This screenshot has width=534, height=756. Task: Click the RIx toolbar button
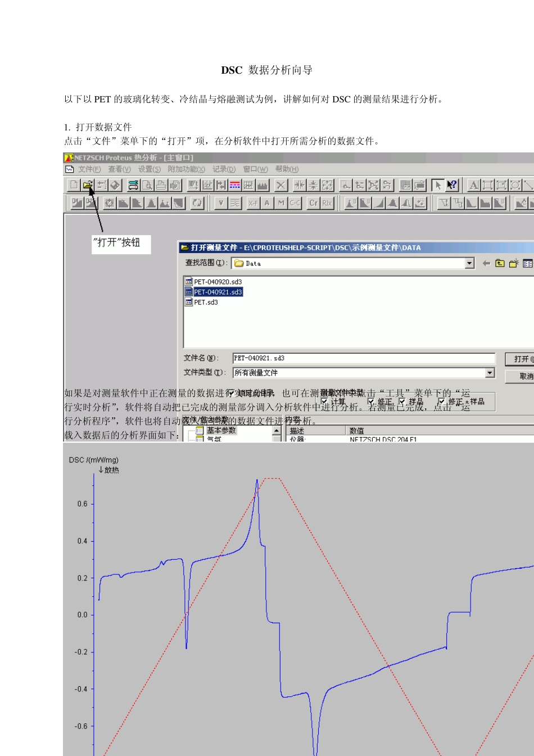coord(327,202)
